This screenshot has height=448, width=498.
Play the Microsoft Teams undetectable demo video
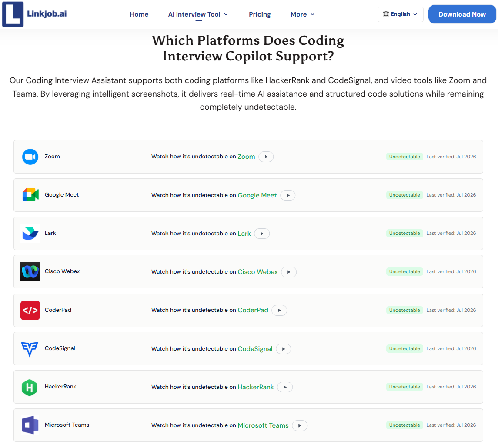pos(300,425)
